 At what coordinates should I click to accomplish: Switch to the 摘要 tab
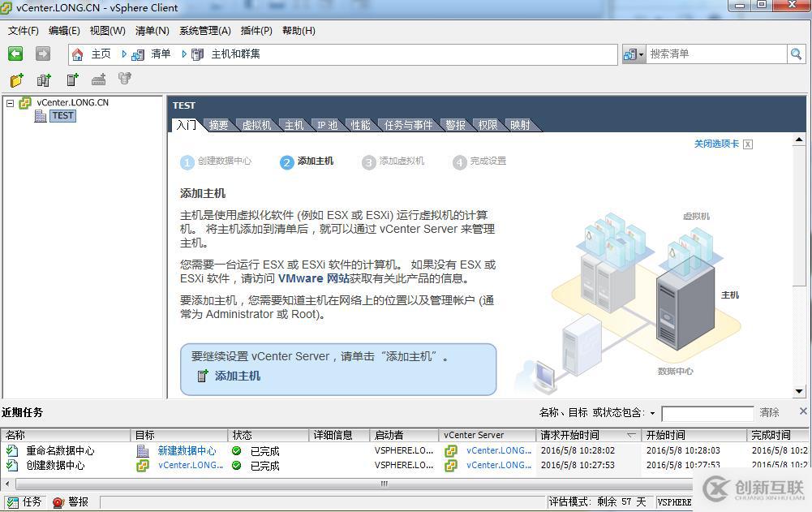click(218, 125)
